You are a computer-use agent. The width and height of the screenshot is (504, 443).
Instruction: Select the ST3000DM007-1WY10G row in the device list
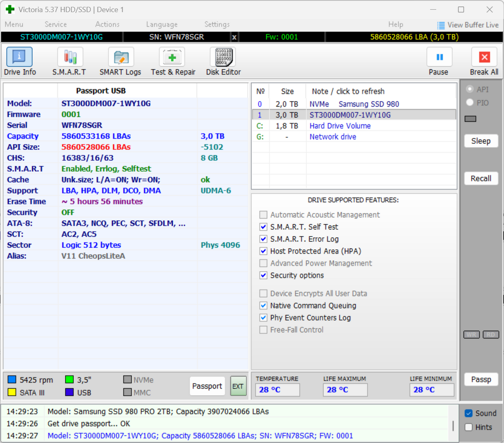pos(354,115)
